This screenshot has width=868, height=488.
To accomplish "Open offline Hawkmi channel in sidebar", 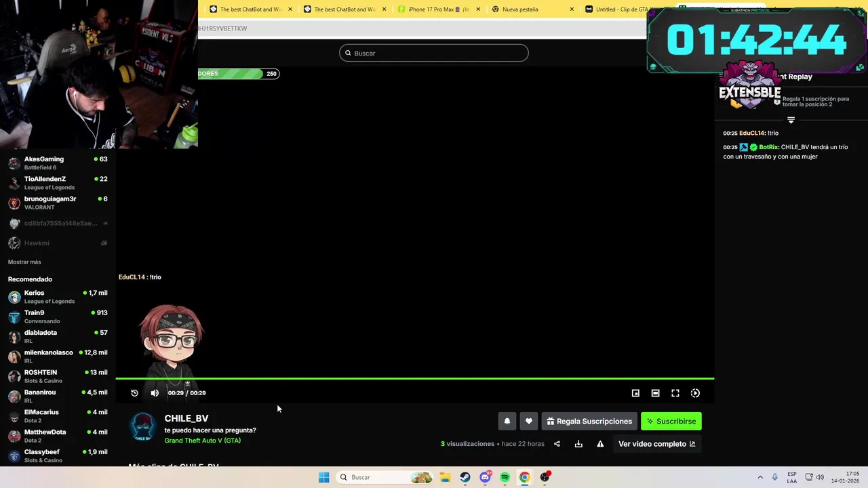I will pos(58,243).
